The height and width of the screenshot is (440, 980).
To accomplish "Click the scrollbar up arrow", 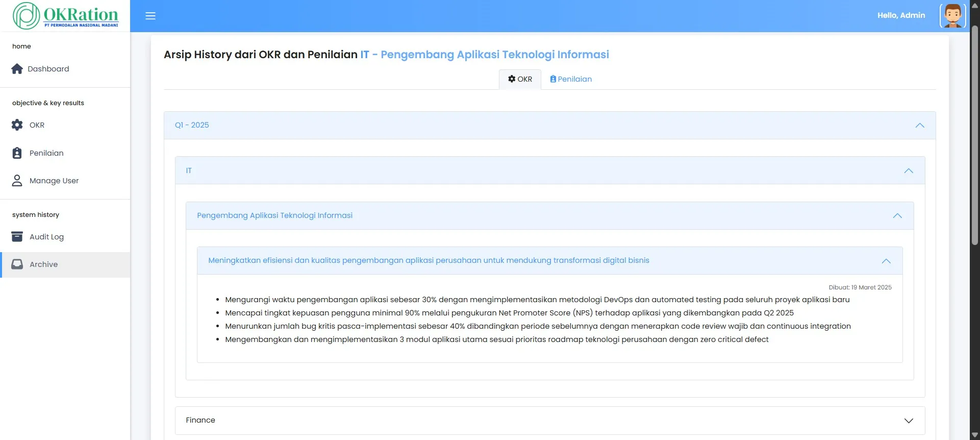I will tap(975, 5).
